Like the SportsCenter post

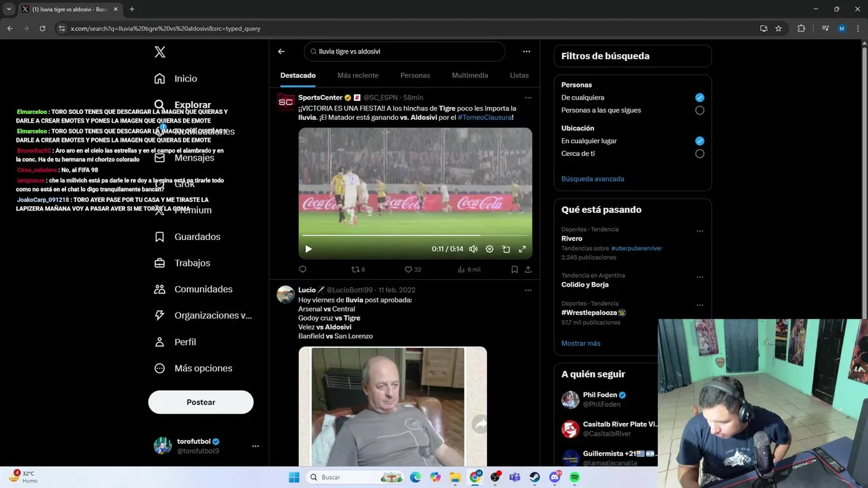click(412, 269)
